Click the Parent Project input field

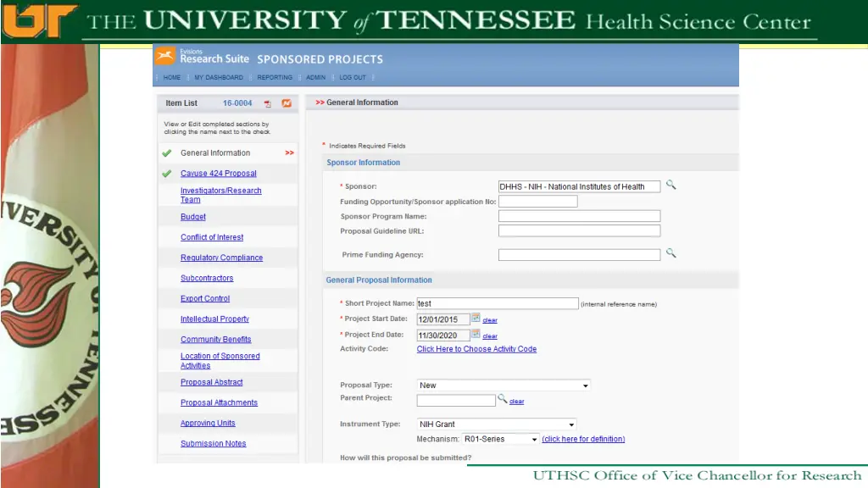tap(456, 401)
